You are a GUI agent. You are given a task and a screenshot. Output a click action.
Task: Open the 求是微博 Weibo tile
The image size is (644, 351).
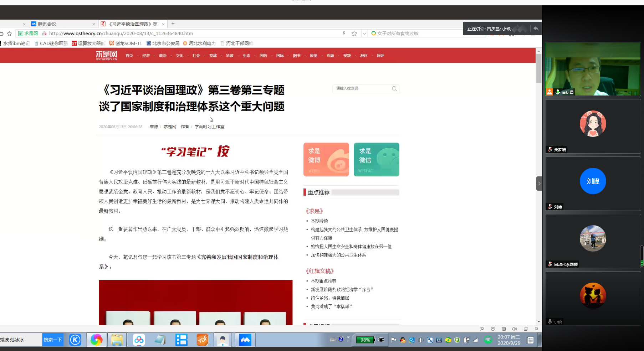point(326,160)
